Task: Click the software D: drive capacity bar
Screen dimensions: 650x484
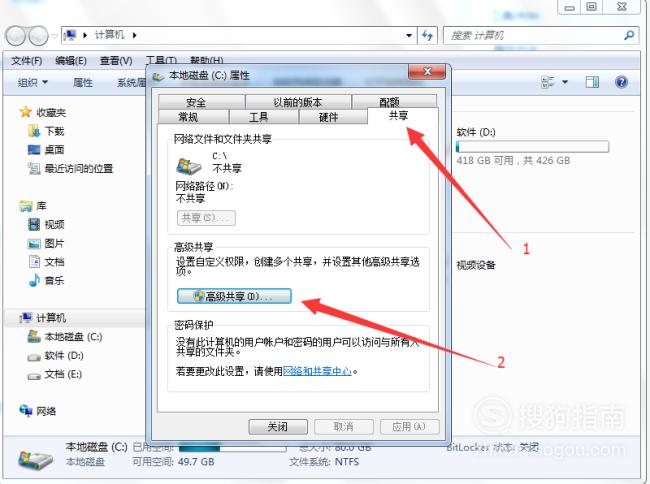Action: (x=532, y=146)
